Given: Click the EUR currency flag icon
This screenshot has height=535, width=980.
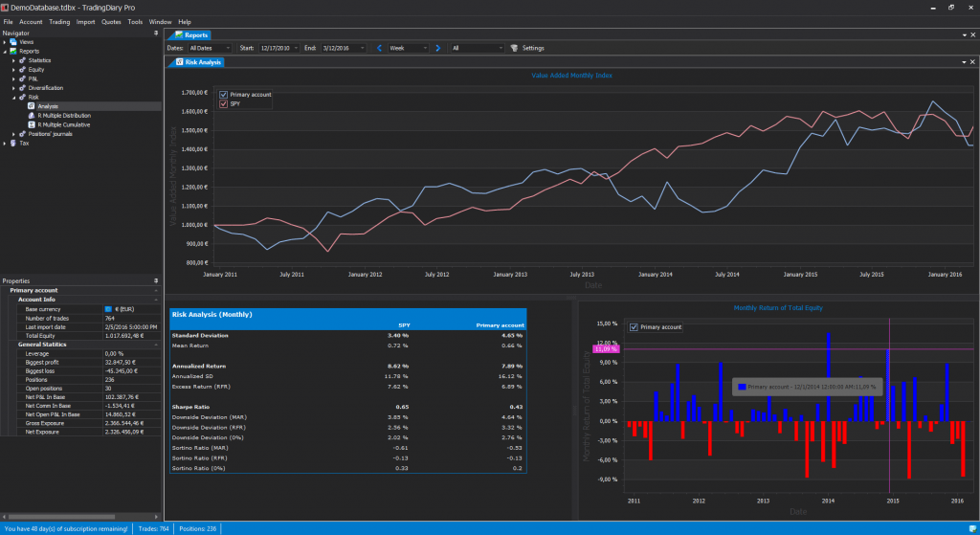Looking at the screenshot, I should [x=108, y=309].
